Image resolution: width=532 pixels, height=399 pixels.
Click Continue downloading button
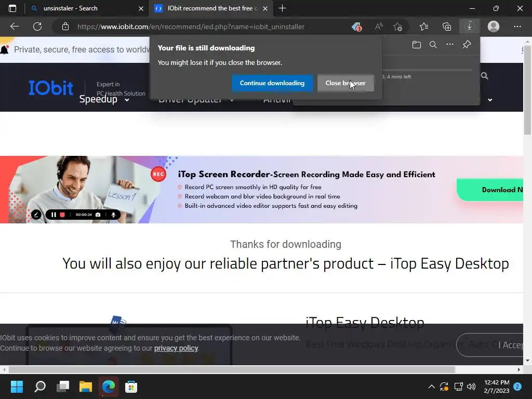click(272, 83)
